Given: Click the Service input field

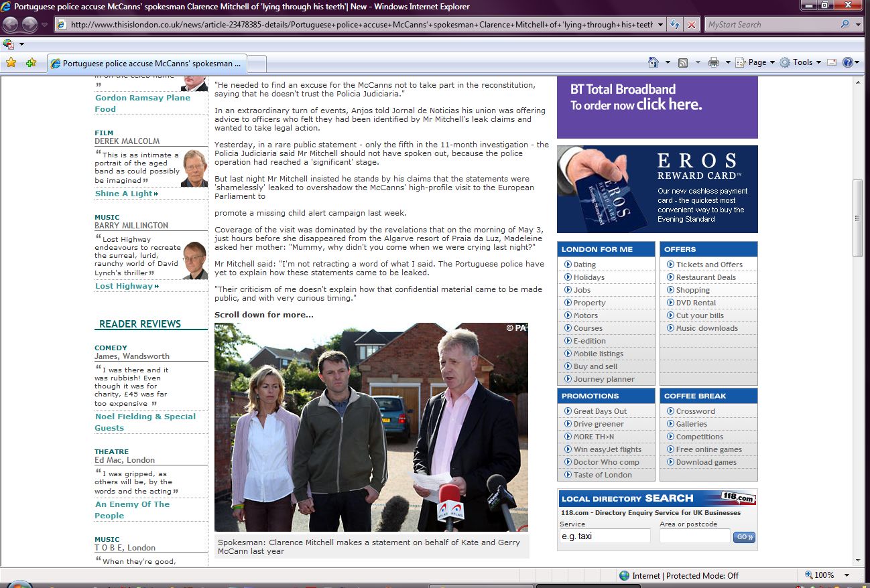Looking at the screenshot, I should (x=605, y=536).
